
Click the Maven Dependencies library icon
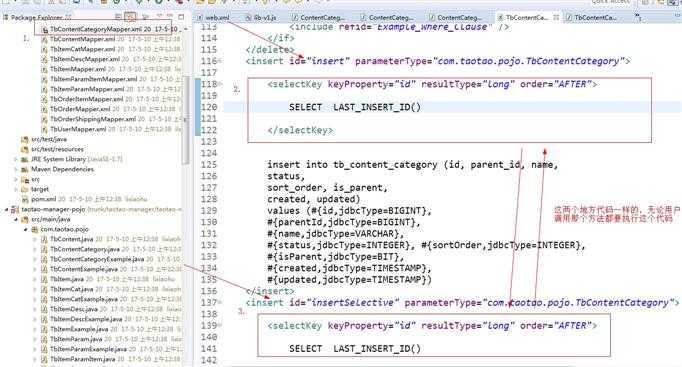pos(25,169)
